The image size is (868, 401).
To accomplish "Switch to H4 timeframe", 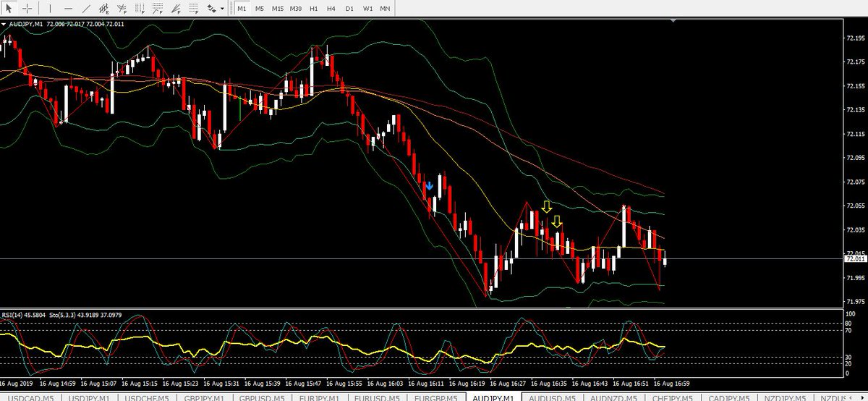I will [x=331, y=9].
